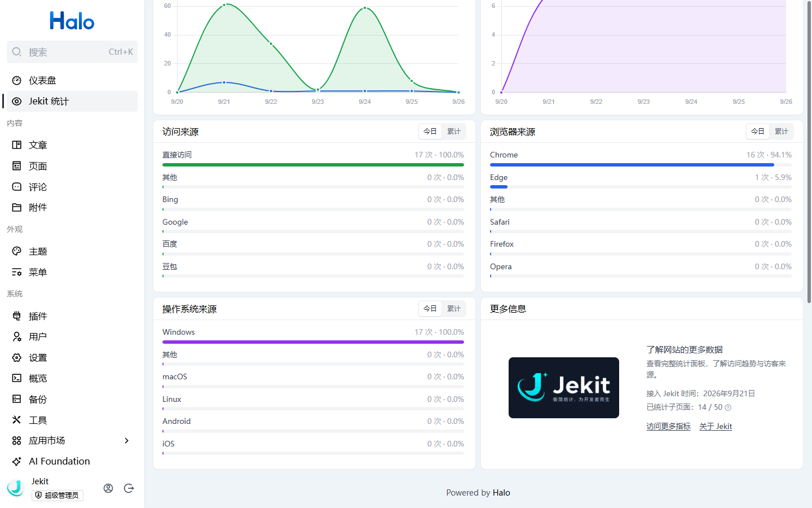
Task: Click the Linux row label
Action: tap(172, 400)
